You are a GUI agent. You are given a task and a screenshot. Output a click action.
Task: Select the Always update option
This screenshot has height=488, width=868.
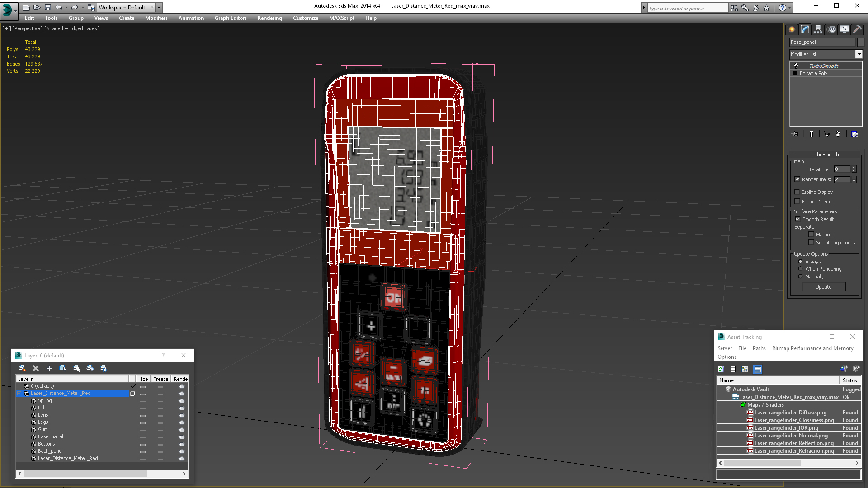800,262
